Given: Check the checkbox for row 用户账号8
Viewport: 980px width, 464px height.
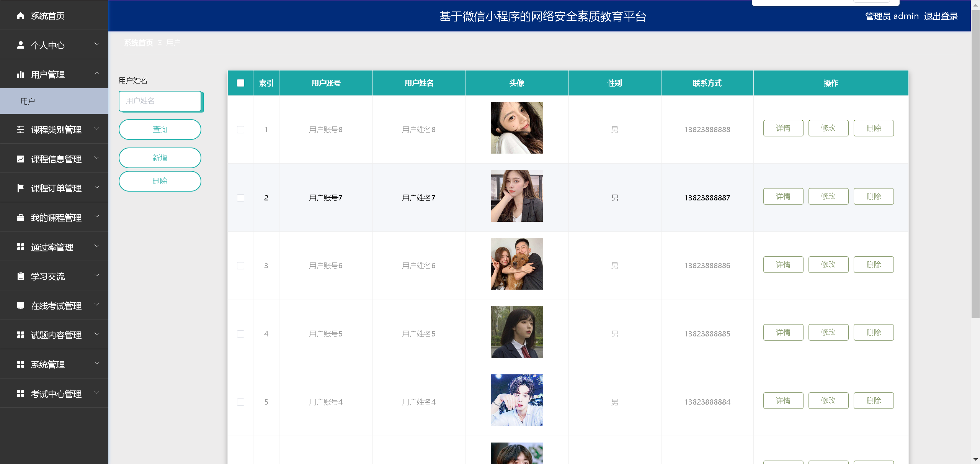Looking at the screenshot, I should [240, 130].
